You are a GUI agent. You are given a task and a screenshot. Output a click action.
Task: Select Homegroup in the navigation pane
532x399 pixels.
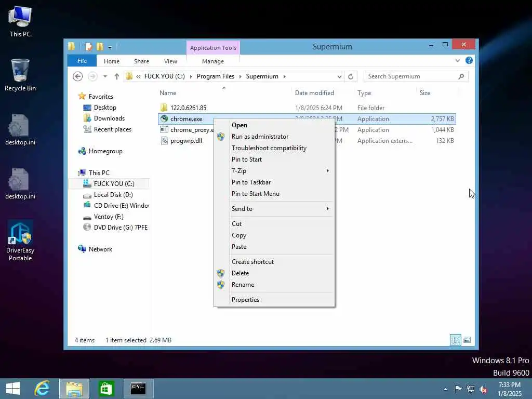click(x=105, y=151)
